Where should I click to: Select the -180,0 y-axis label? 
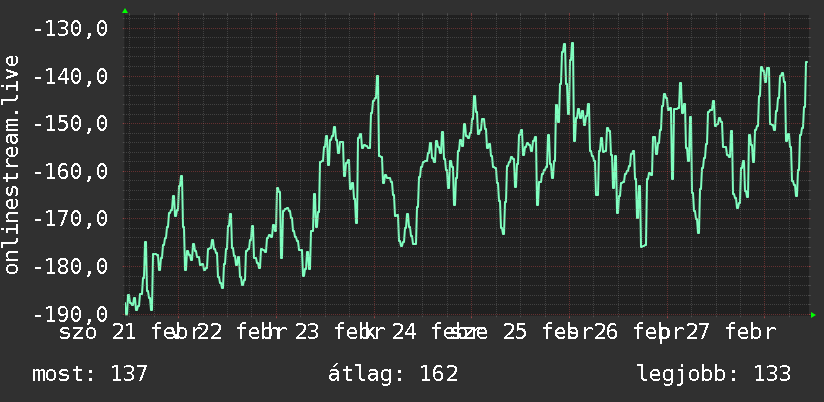point(70,266)
